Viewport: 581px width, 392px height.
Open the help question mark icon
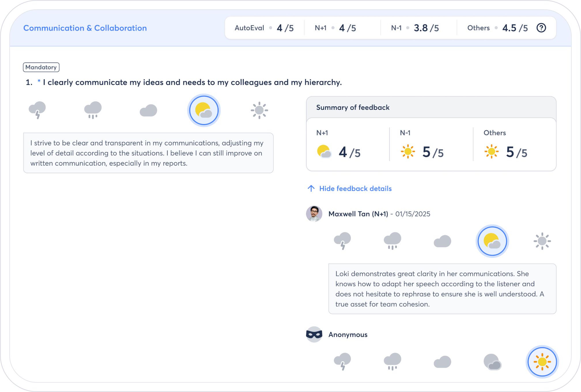(x=541, y=28)
